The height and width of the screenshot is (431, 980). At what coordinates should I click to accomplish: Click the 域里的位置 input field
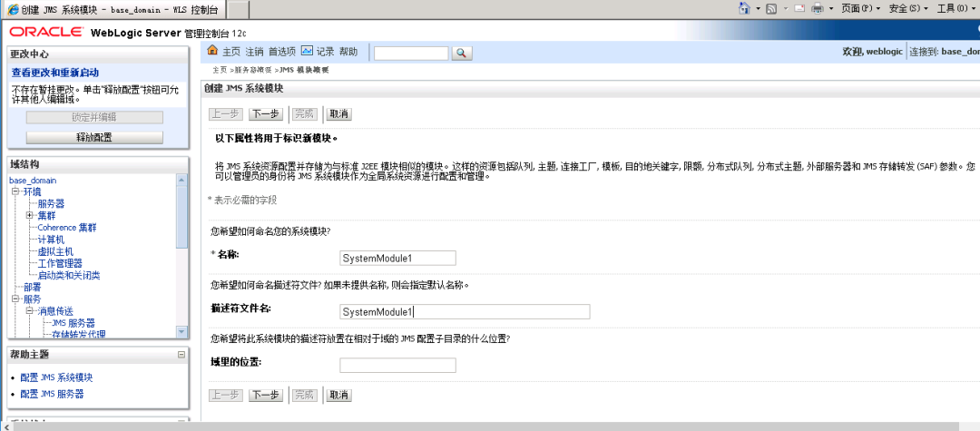coord(397,366)
